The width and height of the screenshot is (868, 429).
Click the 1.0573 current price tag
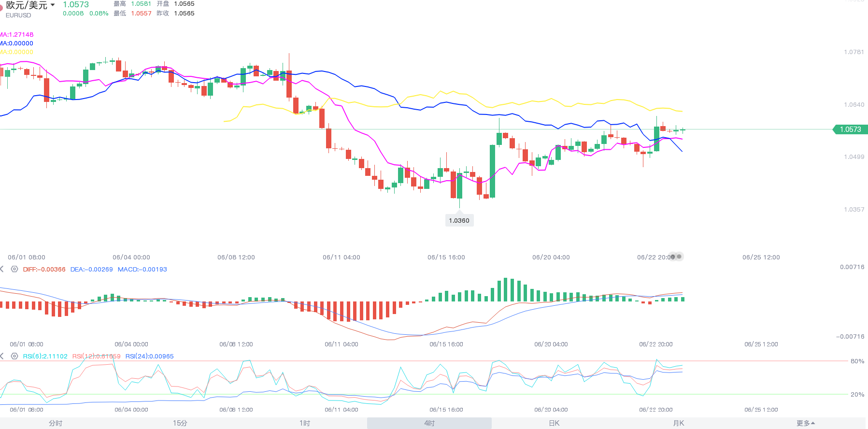click(x=850, y=129)
